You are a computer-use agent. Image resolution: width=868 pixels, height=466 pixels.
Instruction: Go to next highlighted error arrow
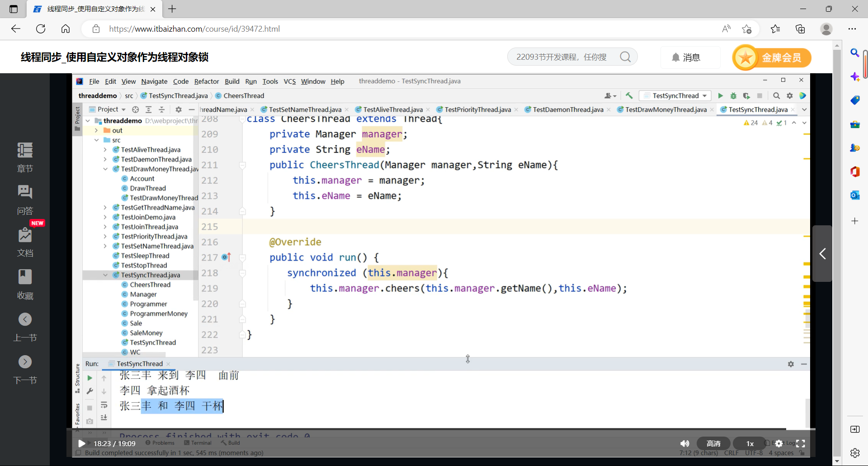pos(804,123)
